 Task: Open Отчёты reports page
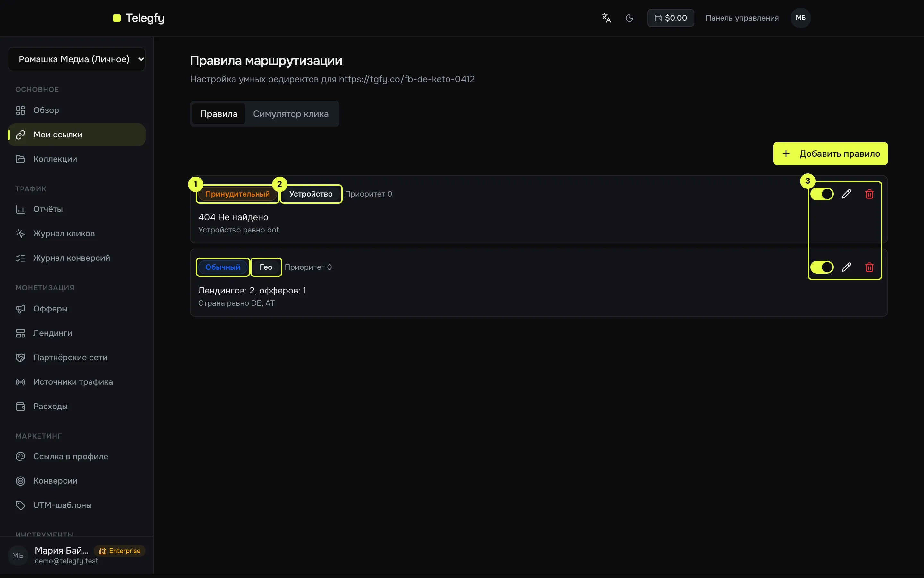pos(77,209)
